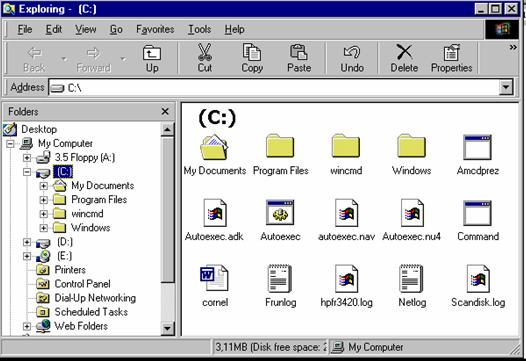Screen dimensions: 526x361
Task: Open the Address bar dropdown arrow
Action: (x=506, y=88)
